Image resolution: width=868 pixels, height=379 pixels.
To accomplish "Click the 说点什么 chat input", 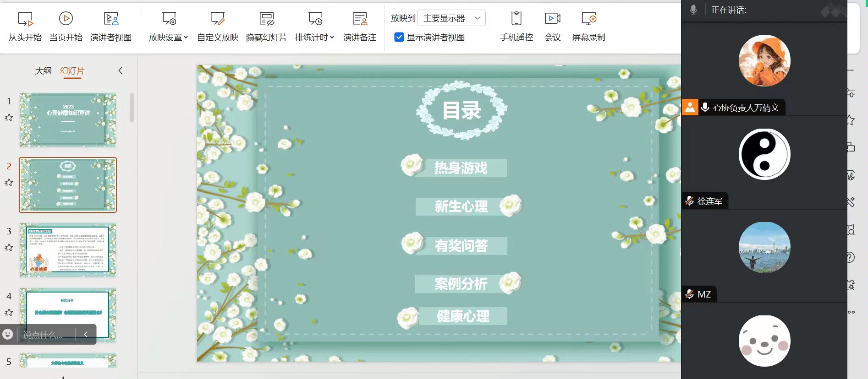I will point(44,335).
